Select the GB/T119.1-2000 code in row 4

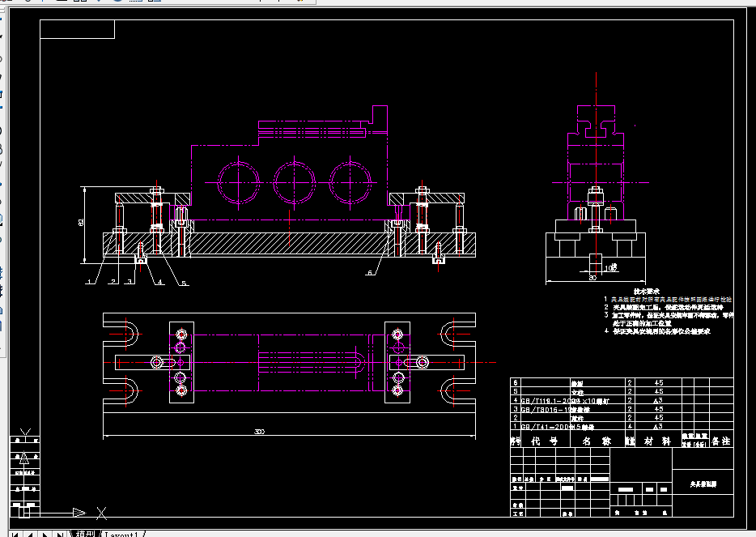(549, 400)
